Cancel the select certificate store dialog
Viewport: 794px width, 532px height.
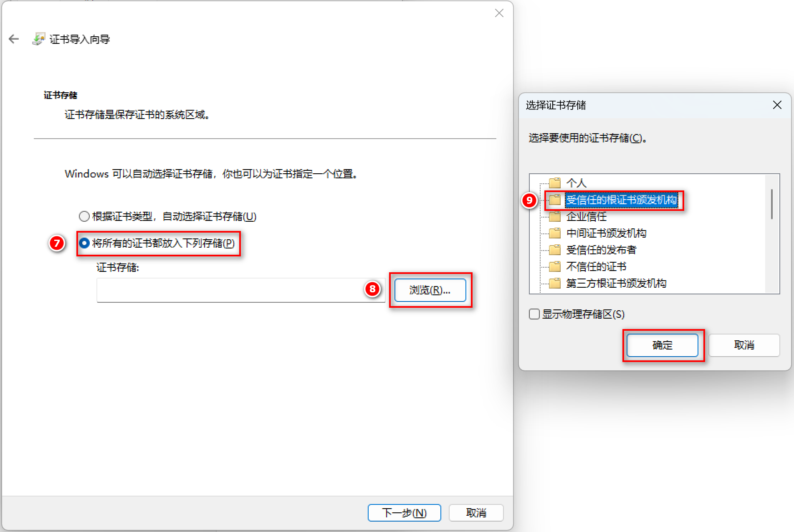point(744,345)
